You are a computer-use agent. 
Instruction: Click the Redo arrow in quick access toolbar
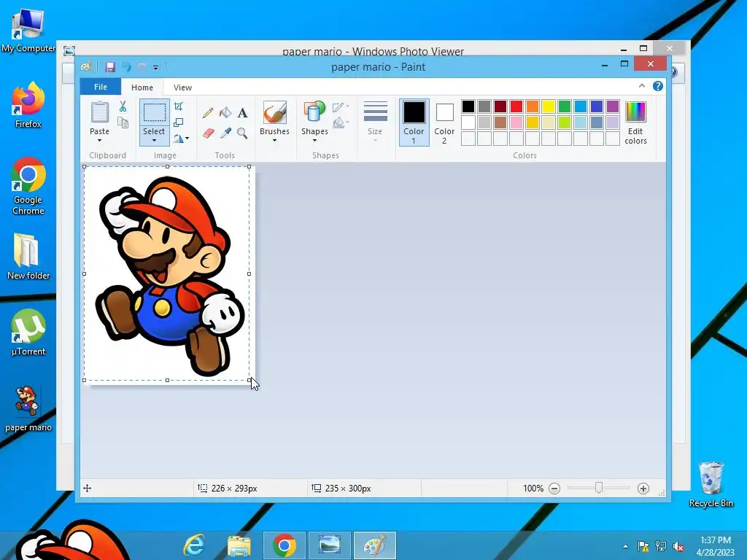pos(142,66)
